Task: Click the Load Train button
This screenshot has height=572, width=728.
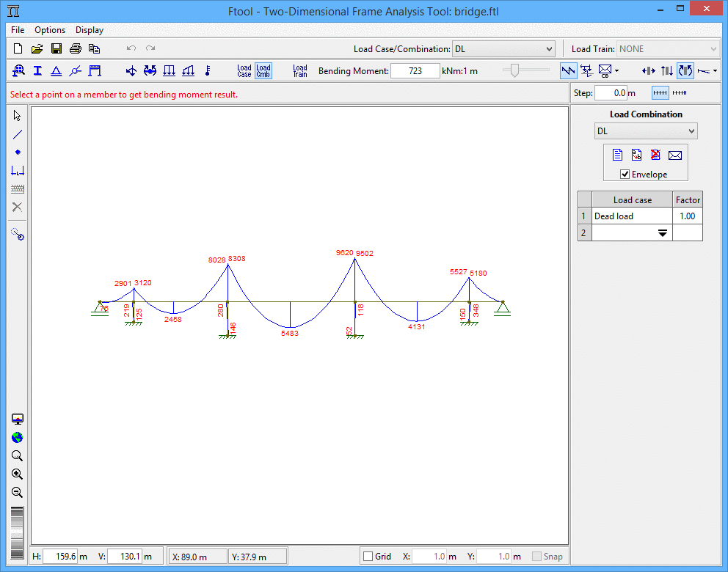Action: pyautogui.click(x=300, y=71)
